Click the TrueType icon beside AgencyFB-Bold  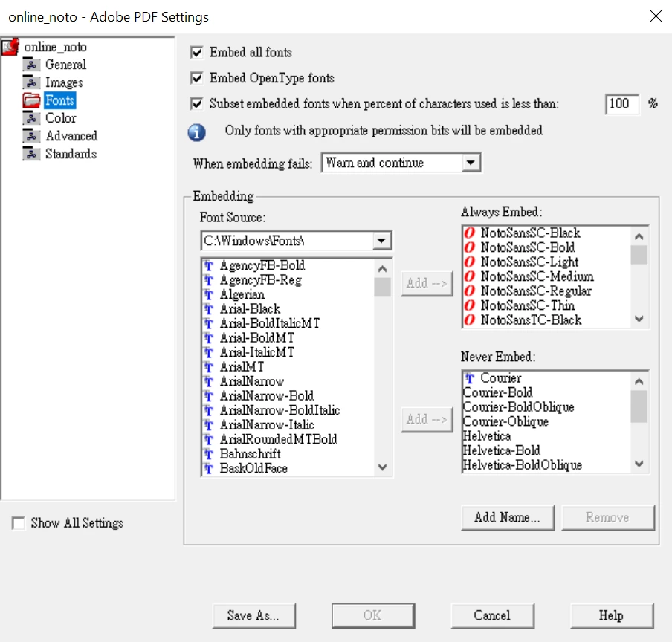pos(208,266)
